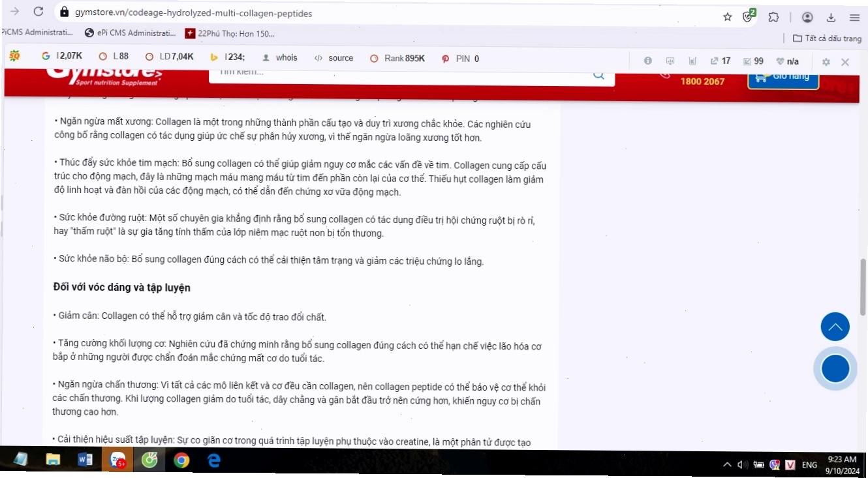Screen dimensions: 868x478
Task: Reload the page with refresh icon
Action: click(x=39, y=12)
